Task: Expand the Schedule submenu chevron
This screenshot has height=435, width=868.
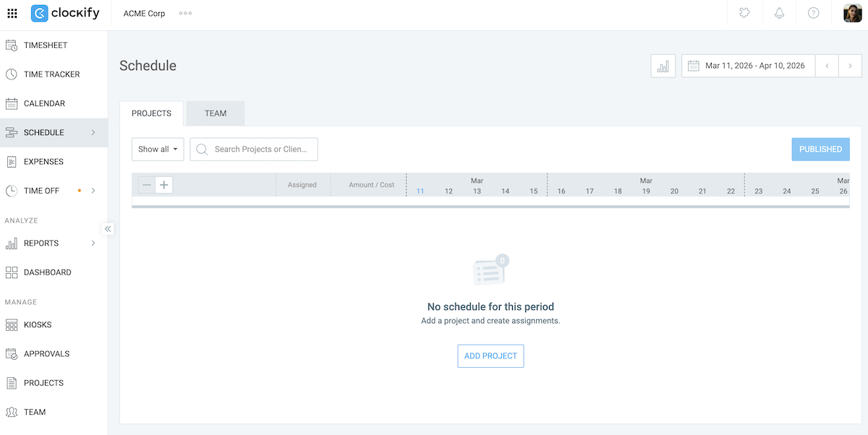Action: tap(93, 132)
